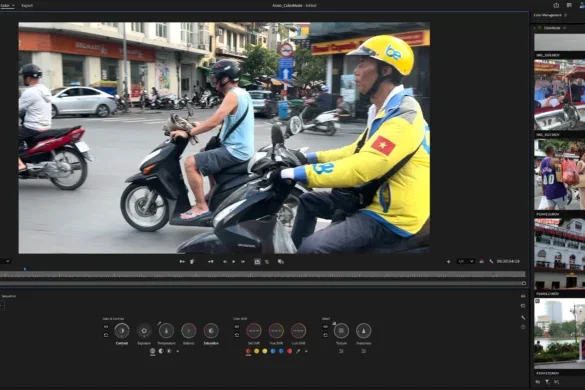Click the comparison view icon in transport bar
This screenshot has height=390, width=585.
pyautogui.click(x=281, y=262)
